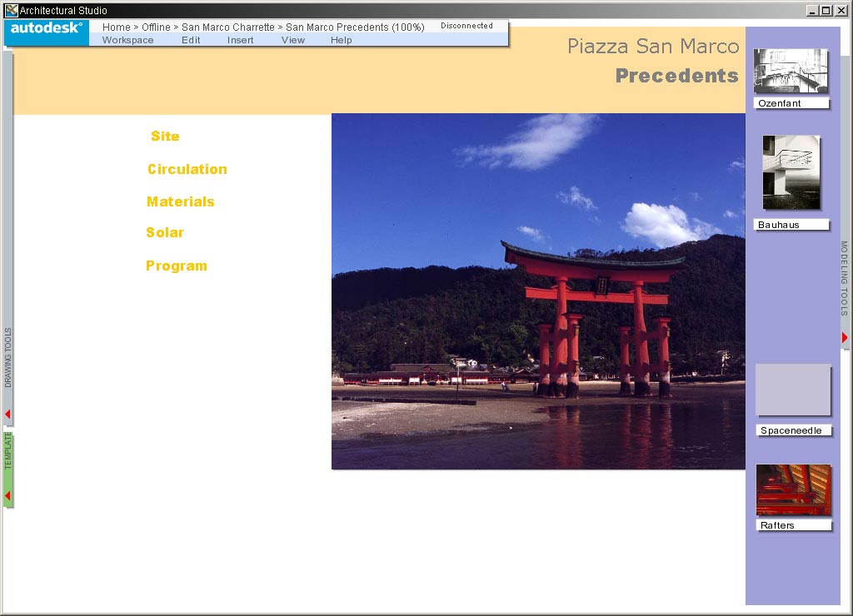
Task: Select the empty Spaceneedle thumbnail
Action: pyautogui.click(x=793, y=390)
